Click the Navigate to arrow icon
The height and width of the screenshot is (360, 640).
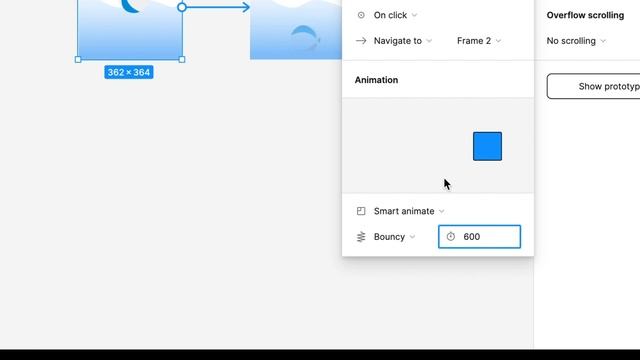pos(361,41)
